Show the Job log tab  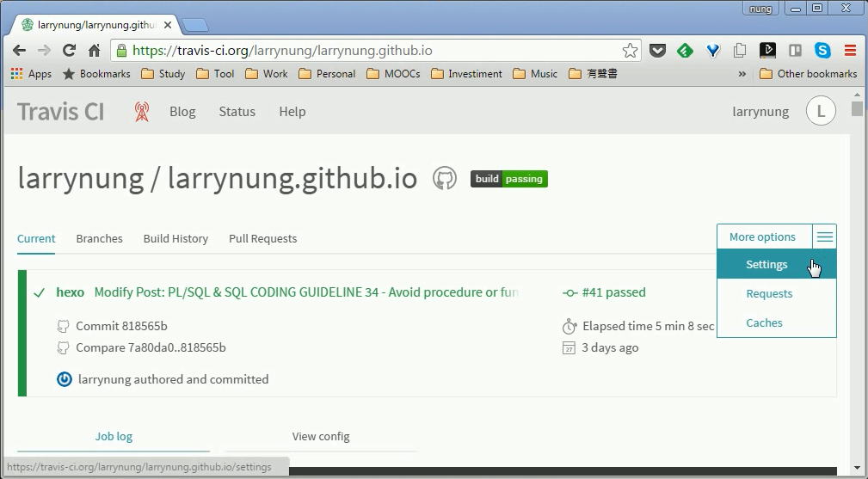point(114,436)
